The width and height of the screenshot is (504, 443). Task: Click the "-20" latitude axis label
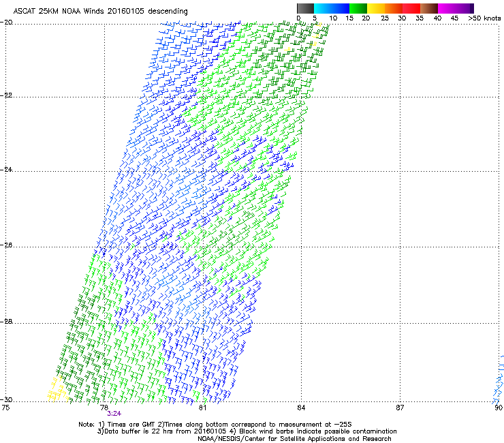6,22
